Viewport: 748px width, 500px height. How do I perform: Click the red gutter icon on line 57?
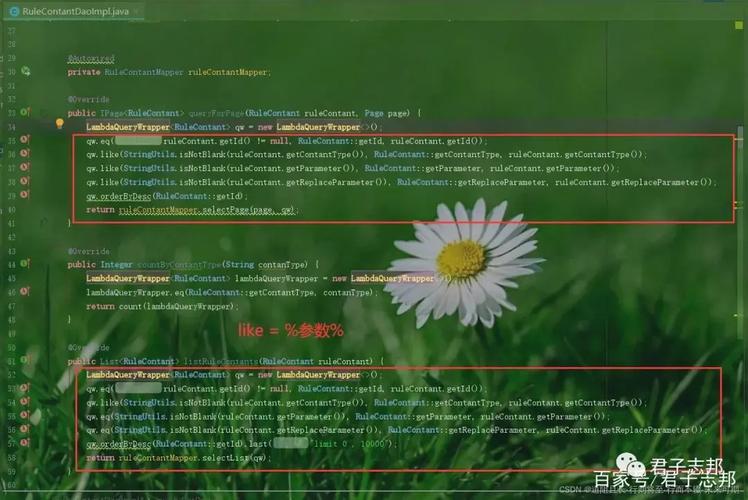pos(25,443)
